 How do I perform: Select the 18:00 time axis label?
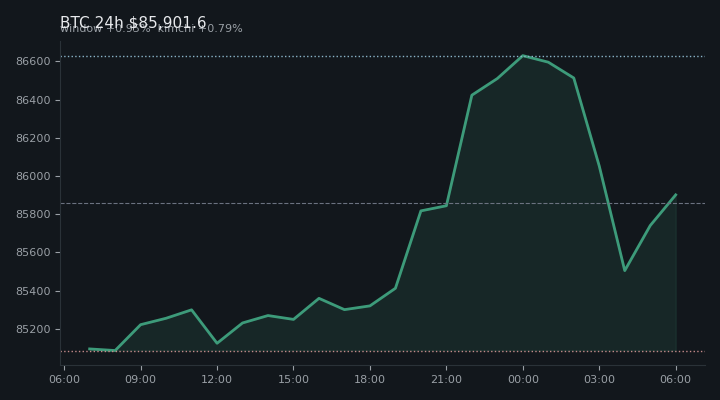(x=370, y=379)
